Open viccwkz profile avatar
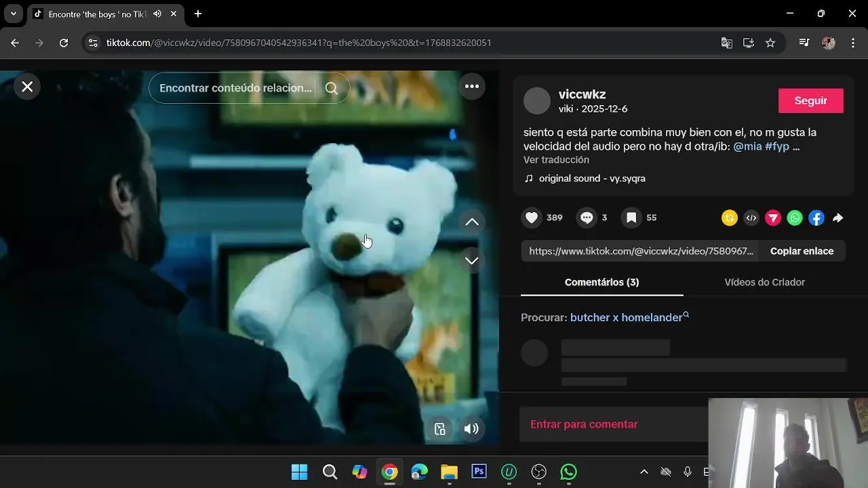 [x=537, y=101]
